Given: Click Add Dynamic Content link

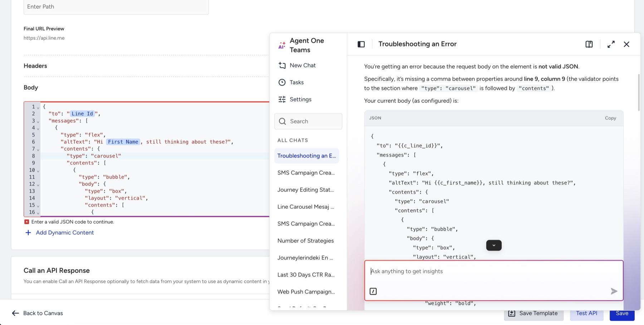Looking at the screenshot, I should pyautogui.click(x=65, y=233).
